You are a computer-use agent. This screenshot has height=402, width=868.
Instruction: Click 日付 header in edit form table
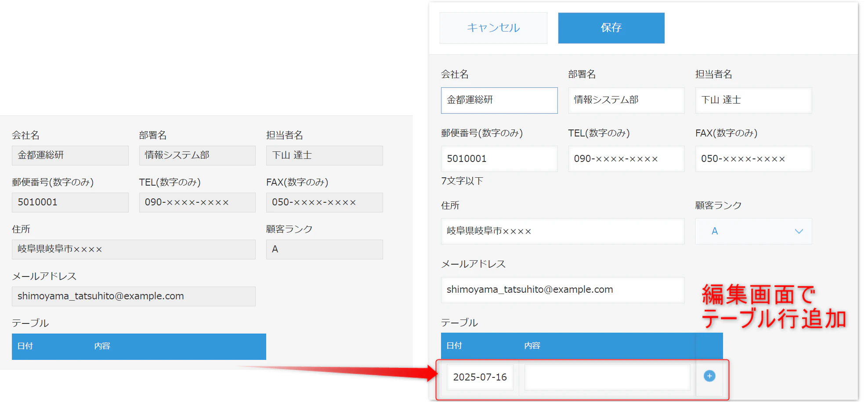(454, 346)
